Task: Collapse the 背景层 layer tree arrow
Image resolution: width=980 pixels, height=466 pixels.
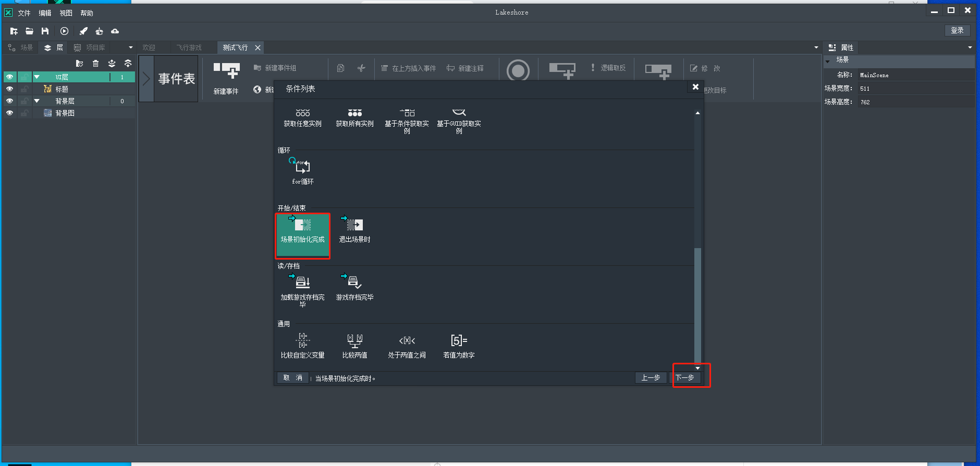Action: [x=37, y=101]
